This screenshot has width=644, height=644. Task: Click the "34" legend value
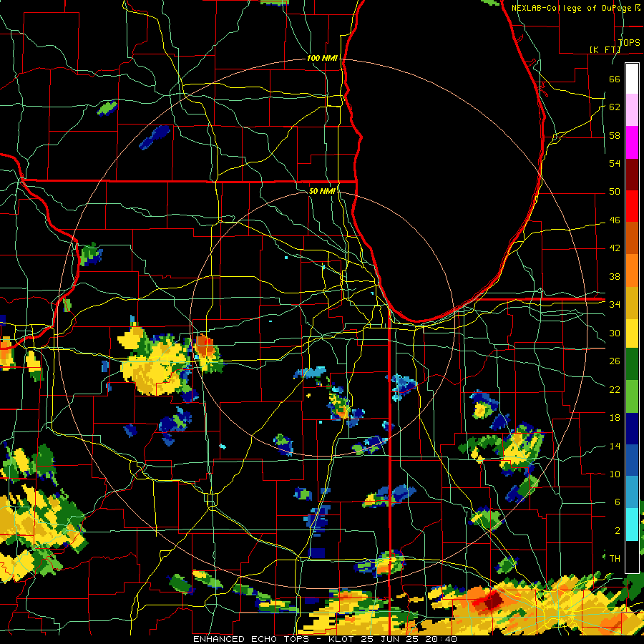[615, 305]
